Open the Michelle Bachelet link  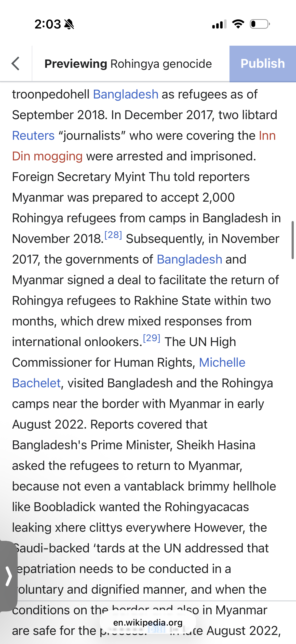[222, 363]
